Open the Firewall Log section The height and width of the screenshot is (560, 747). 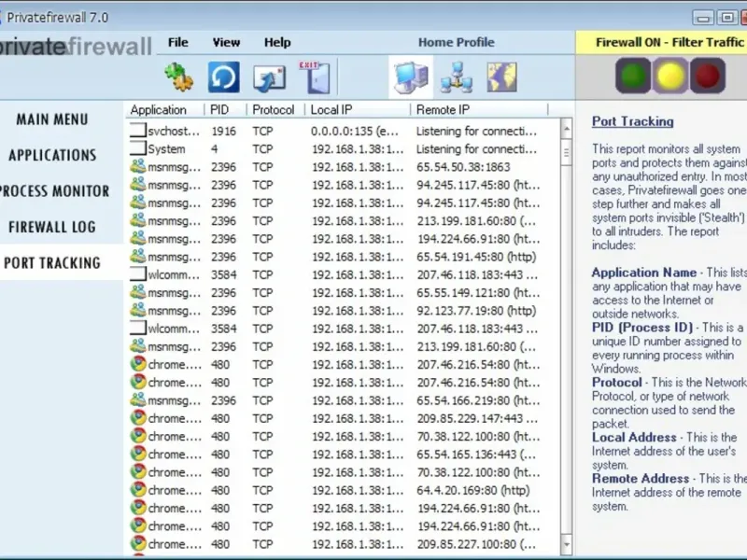pyautogui.click(x=52, y=227)
